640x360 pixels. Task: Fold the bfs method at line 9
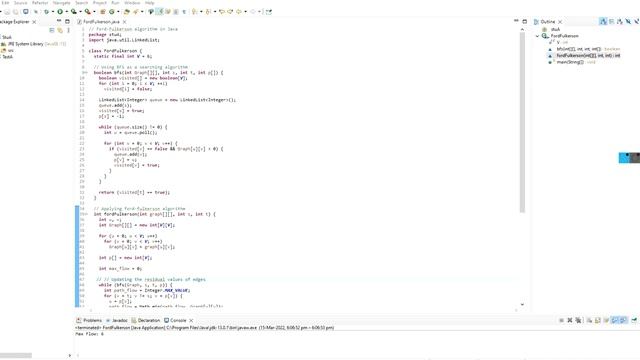86,73
